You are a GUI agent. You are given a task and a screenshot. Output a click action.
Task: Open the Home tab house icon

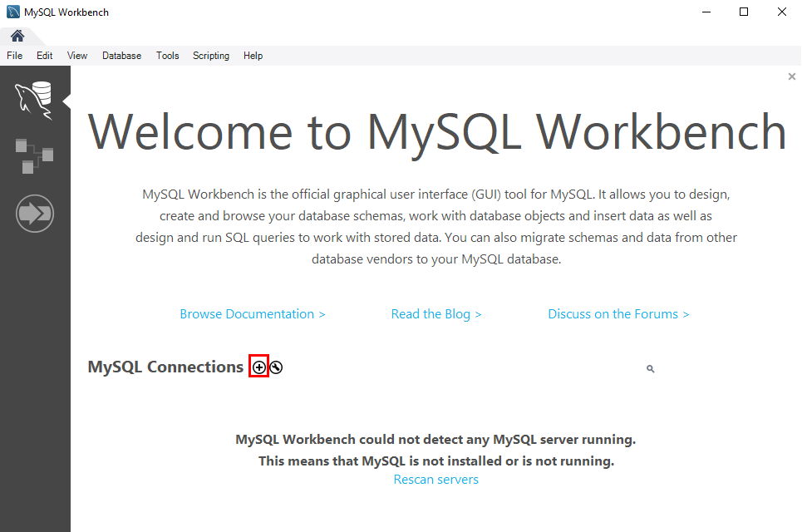17,36
